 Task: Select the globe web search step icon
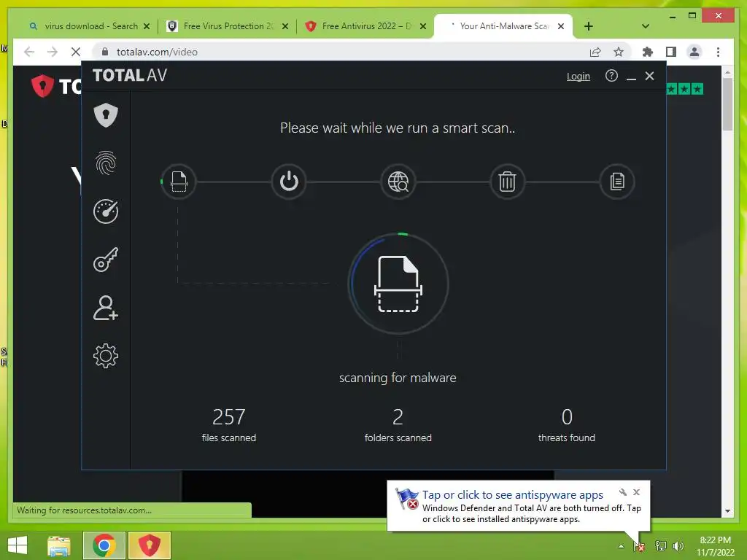pos(398,182)
